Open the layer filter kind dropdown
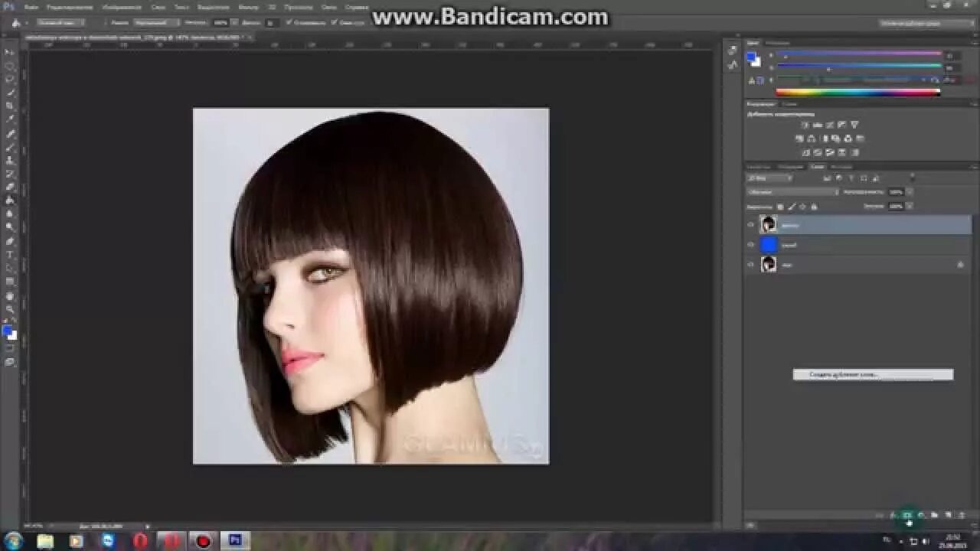Viewport: 980px width, 551px height. pyautogui.click(x=769, y=178)
